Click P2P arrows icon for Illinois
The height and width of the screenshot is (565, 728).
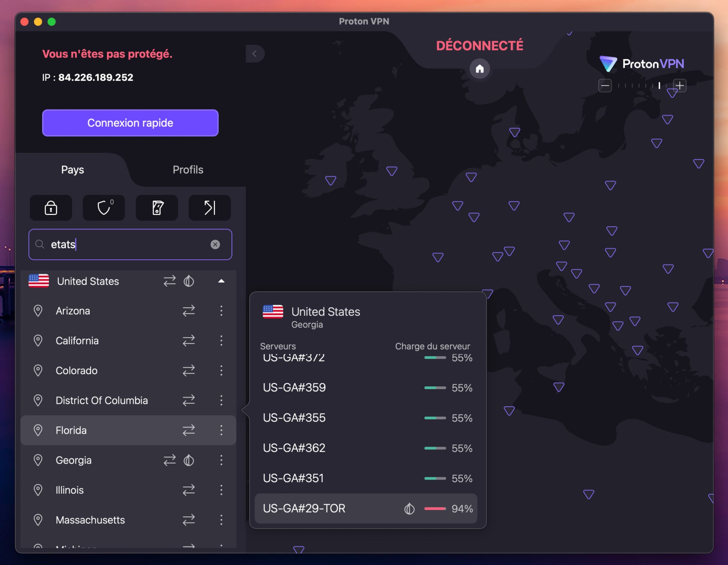(188, 490)
